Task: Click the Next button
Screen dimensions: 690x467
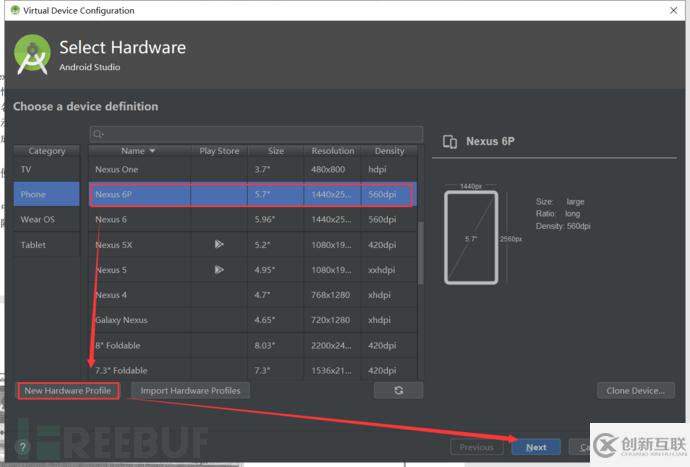Action: [x=536, y=447]
